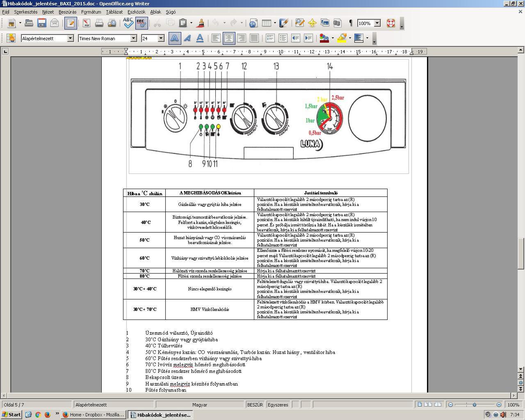
Task: Apply the dark red font color
Action: tap(324, 38)
